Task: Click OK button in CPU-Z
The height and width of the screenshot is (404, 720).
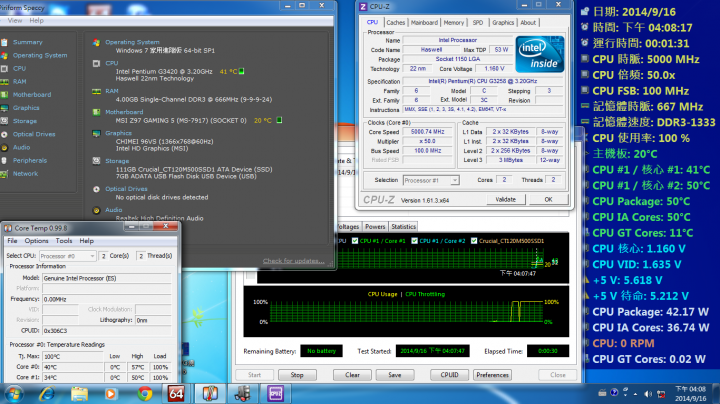Action: coord(548,200)
